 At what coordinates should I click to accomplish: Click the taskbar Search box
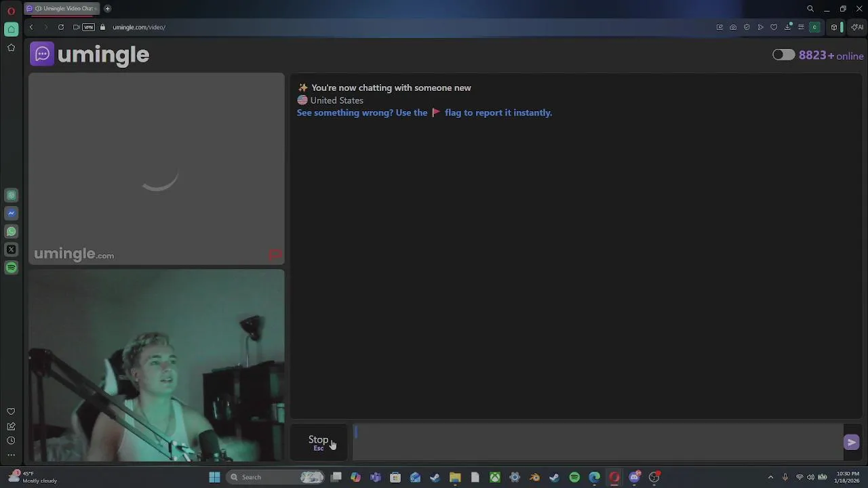pyautogui.click(x=275, y=477)
